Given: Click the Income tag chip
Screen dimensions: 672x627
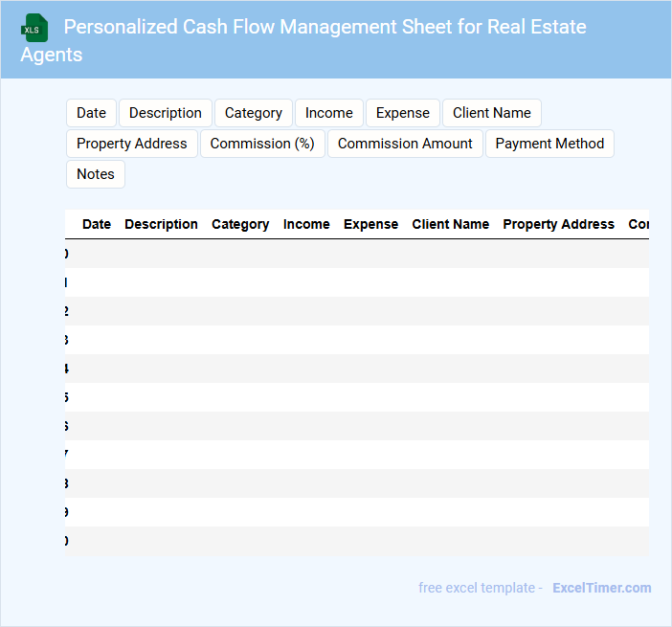Looking at the screenshot, I should [x=328, y=113].
